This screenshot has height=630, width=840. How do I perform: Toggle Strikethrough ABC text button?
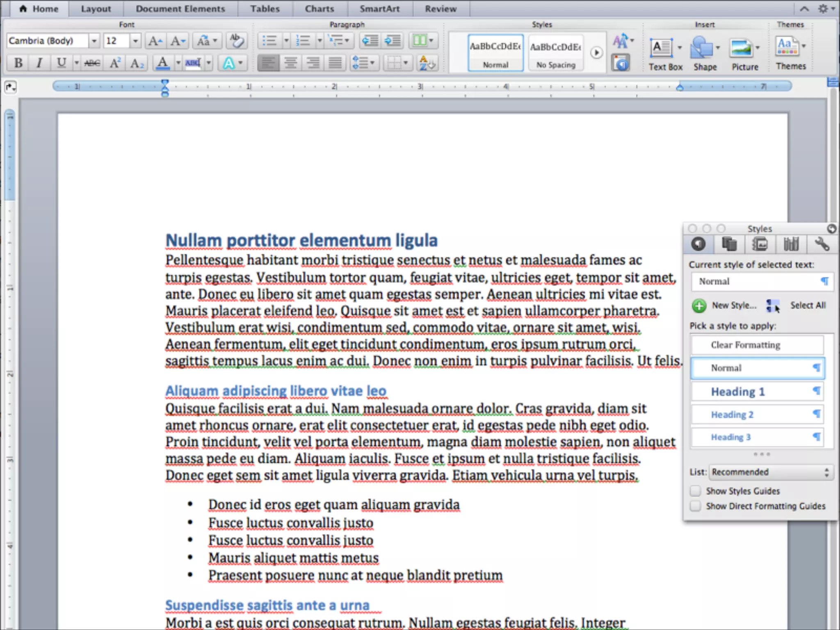click(x=92, y=63)
